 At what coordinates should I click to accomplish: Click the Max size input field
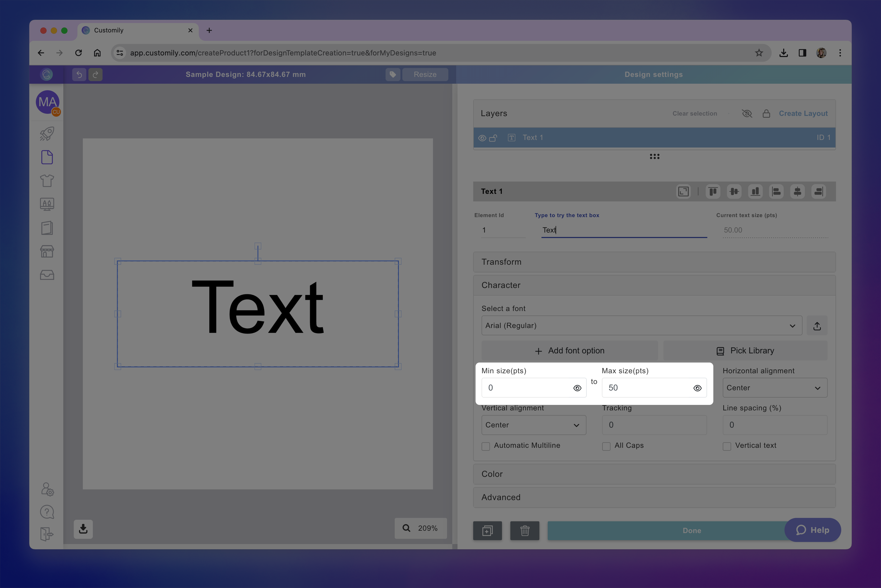pos(647,388)
